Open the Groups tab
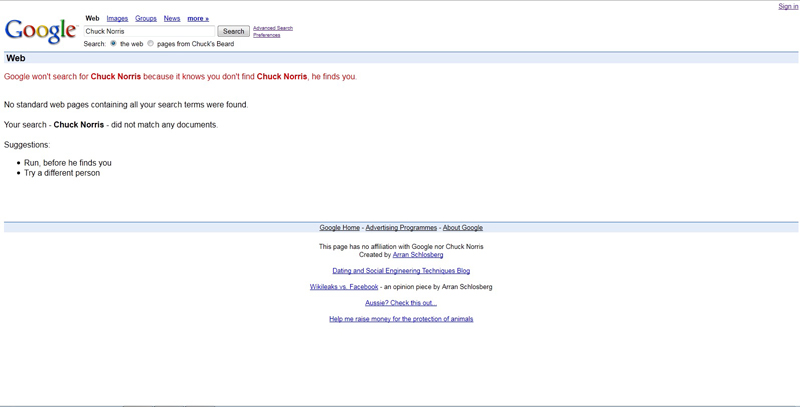The width and height of the screenshot is (800, 407). coord(146,18)
